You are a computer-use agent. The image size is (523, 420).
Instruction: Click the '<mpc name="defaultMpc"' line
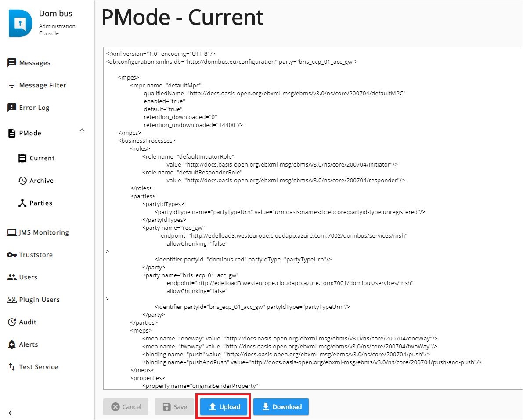click(166, 85)
